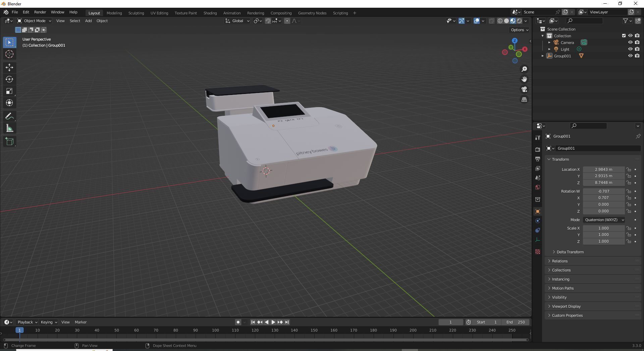This screenshot has height=351, width=644.
Task: Open the View Layer properties tab
Action: pos(538,168)
